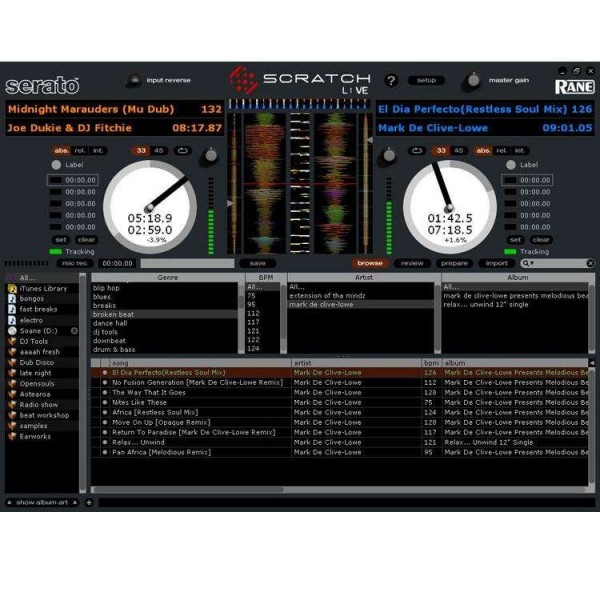Click set under right deck cue points
The image size is (600, 600).
coord(516,240)
